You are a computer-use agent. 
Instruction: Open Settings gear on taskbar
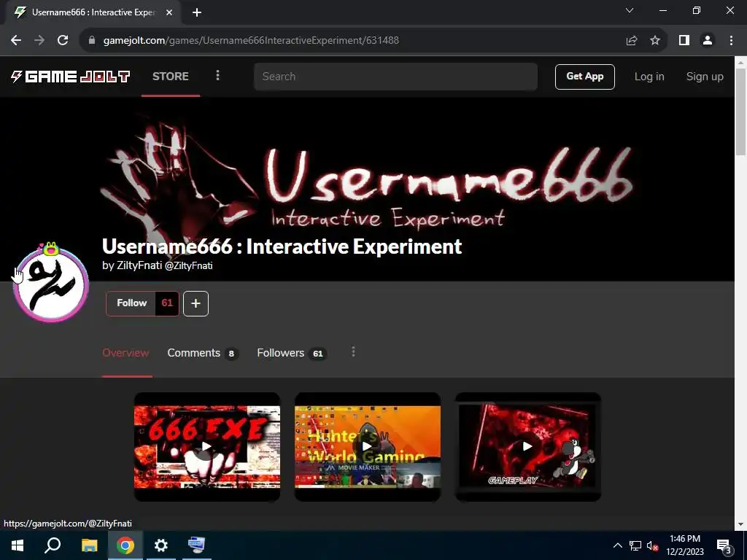tap(161, 545)
